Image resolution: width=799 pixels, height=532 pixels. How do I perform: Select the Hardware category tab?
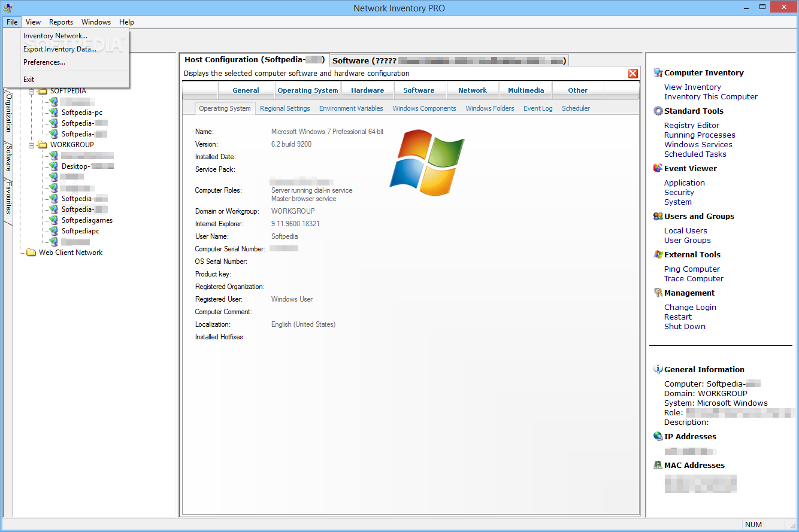click(368, 90)
